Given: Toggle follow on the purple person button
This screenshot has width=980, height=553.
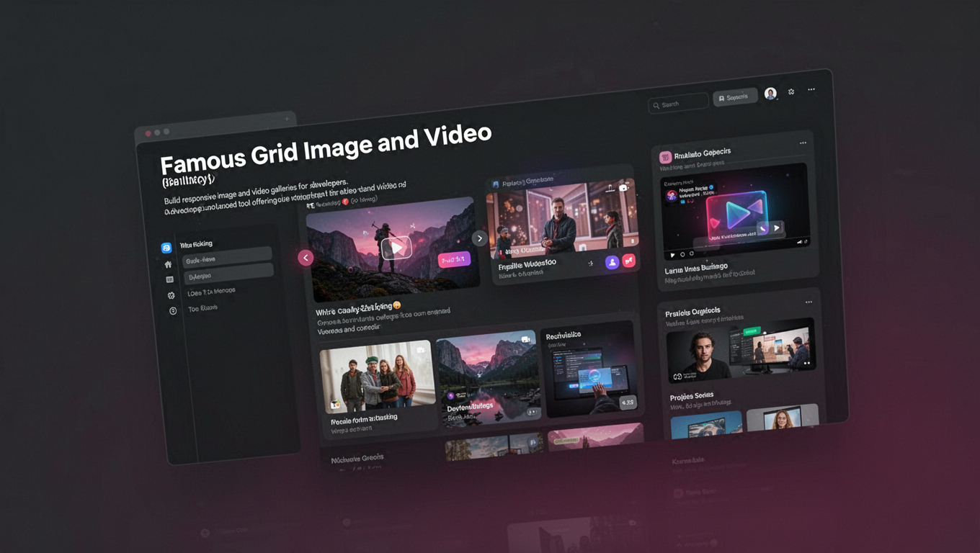Looking at the screenshot, I should coord(612,262).
